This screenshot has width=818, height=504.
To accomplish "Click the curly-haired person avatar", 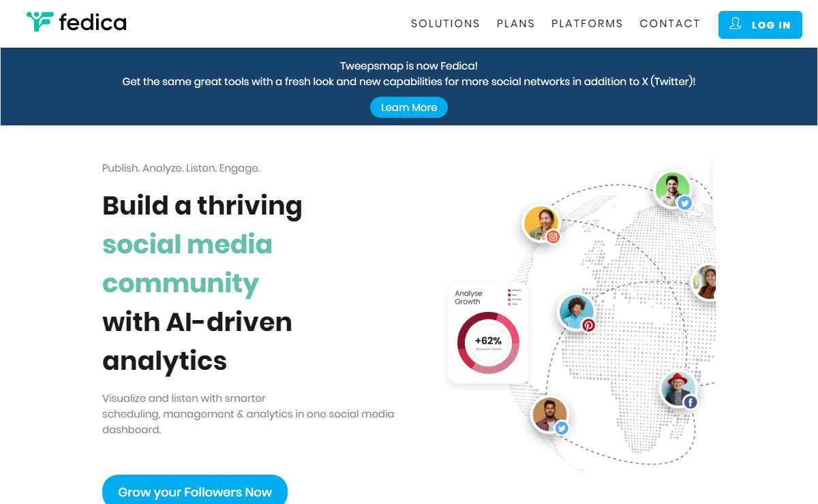I will (x=576, y=311).
